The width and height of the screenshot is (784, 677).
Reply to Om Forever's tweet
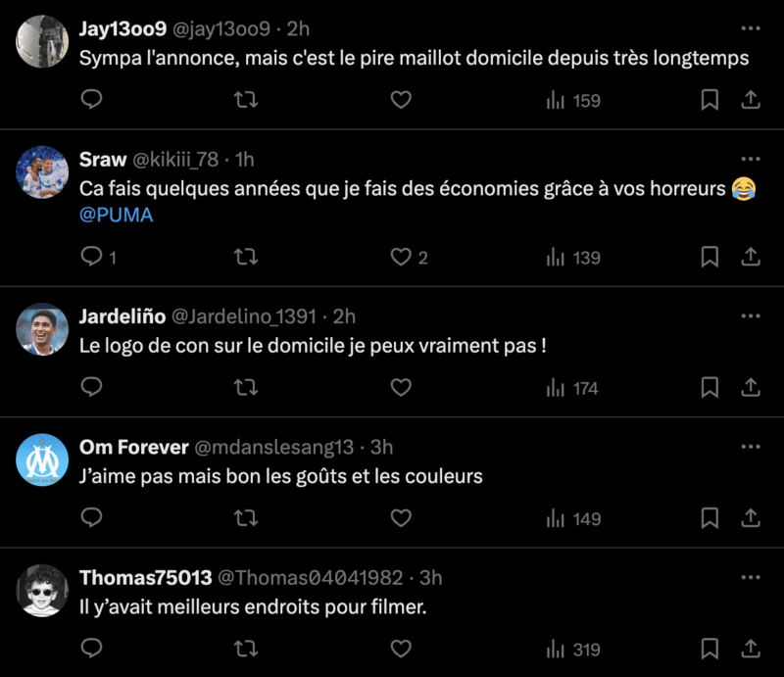[91, 518]
